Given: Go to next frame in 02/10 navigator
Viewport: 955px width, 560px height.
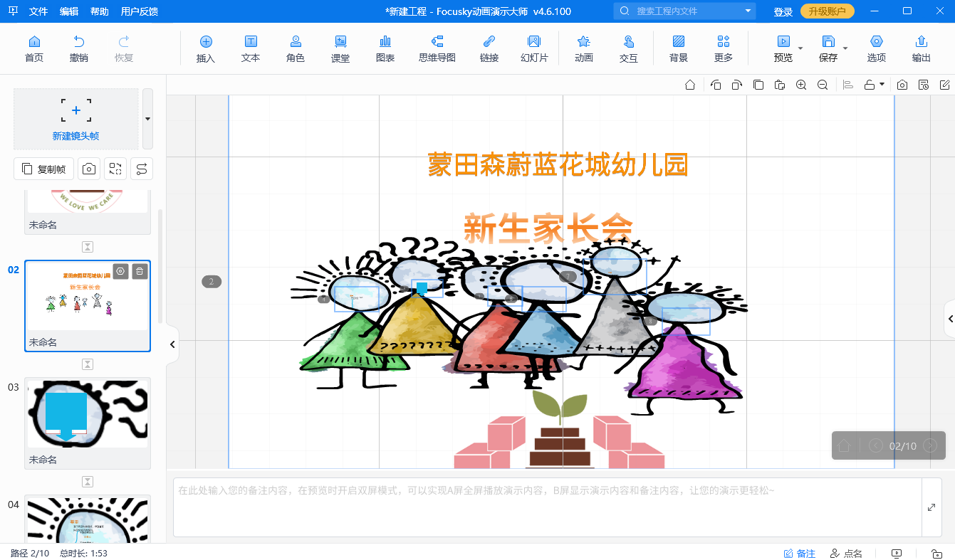Looking at the screenshot, I should coord(930,446).
